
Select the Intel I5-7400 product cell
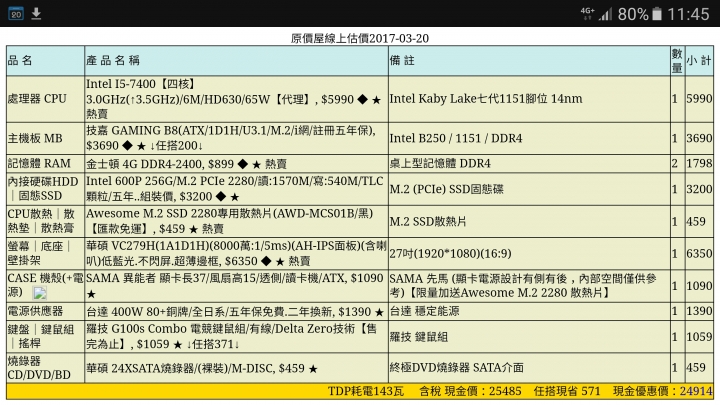(x=236, y=99)
